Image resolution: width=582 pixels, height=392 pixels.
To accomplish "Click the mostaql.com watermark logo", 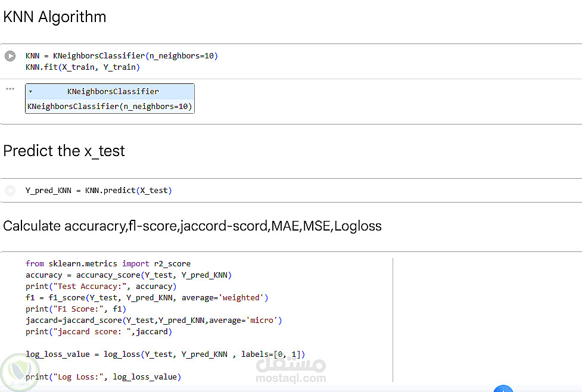I will point(291,370).
